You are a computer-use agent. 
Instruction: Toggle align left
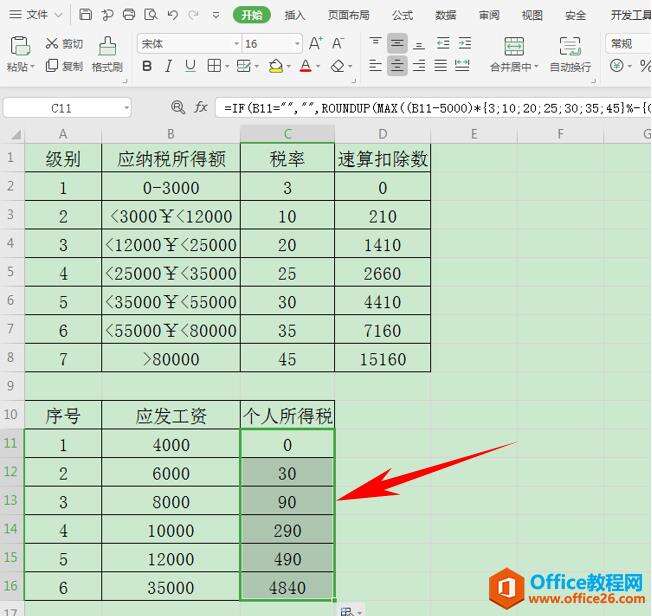[x=375, y=66]
